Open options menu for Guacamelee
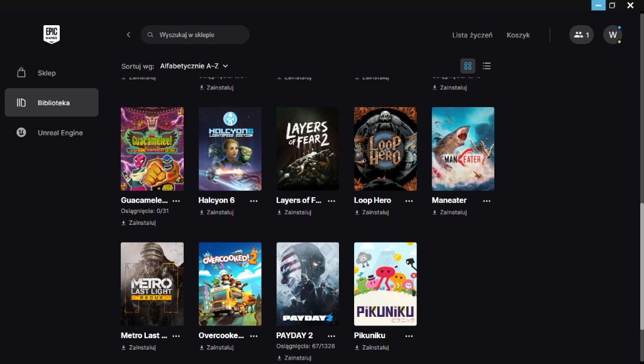 point(176,201)
